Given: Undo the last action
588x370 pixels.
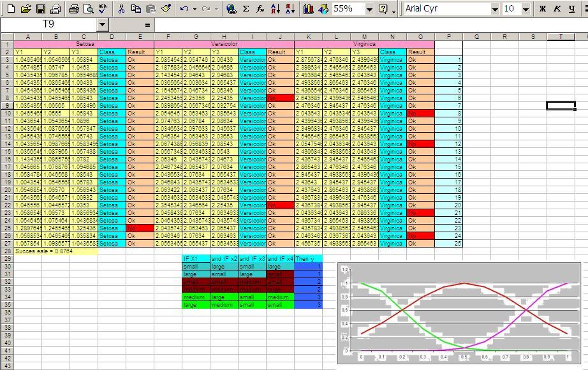Looking at the screenshot, I should (184, 9).
